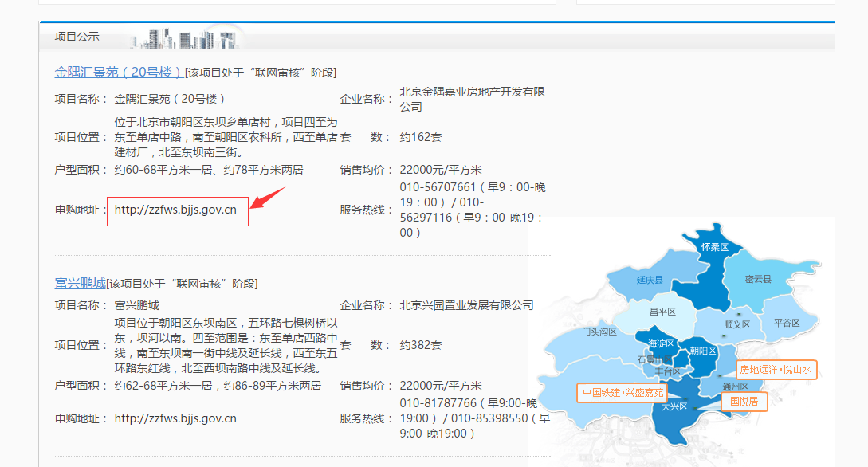Click 富兴鹏城's application address link
This screenshot has height=467, width=868.
click(175, 418)
